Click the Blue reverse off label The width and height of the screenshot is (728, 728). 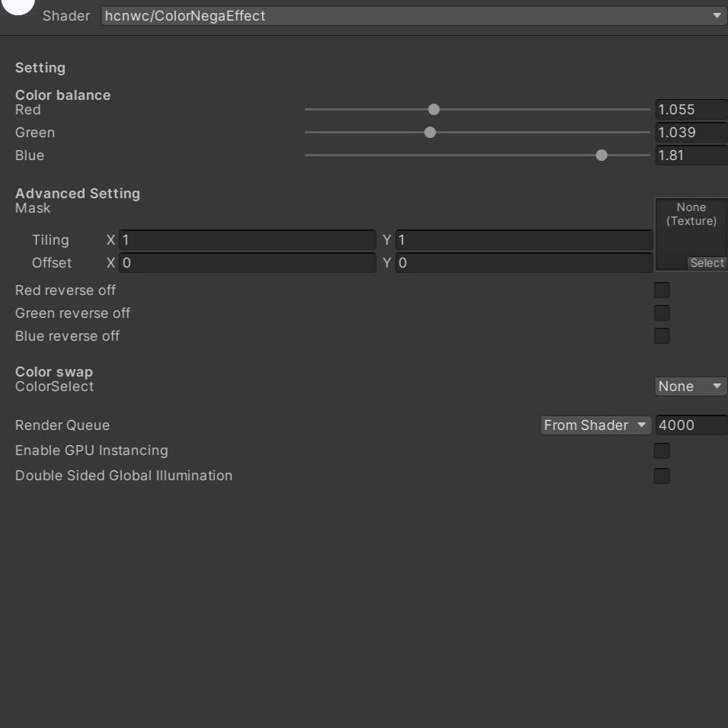[67, 335]
